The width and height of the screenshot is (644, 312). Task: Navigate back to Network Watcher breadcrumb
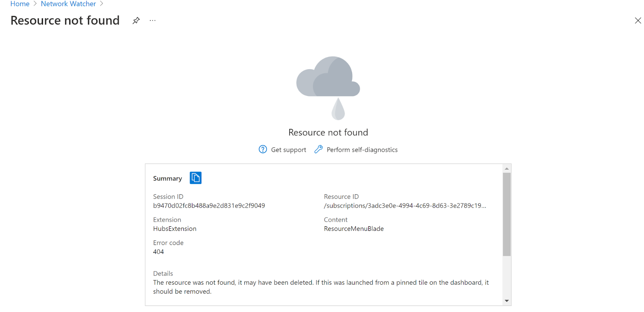pyautogui.click(x=68, y=4)
